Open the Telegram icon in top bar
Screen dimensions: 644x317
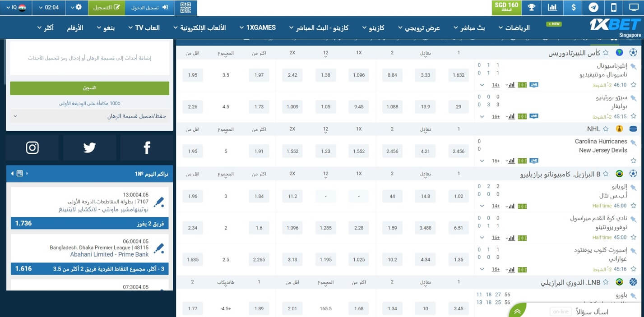[x=593, y=8]
